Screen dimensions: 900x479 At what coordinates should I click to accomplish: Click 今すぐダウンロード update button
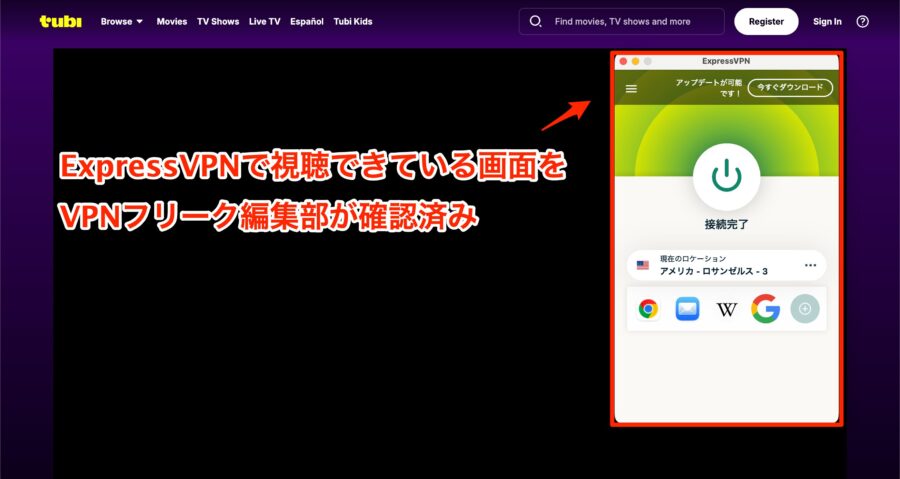pos(790,88)
